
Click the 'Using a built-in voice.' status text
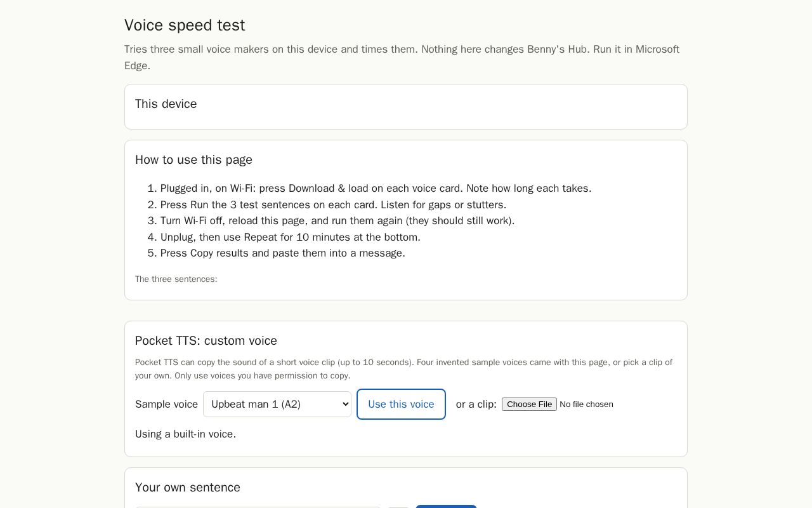[x=185, y=434]
